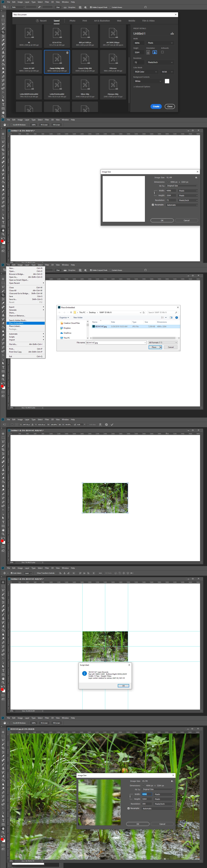Open Automatic resample dropdown in 45.7M Image Size dialog
Image resolution: width=207 pixels, height=868 pixels.
158,808
